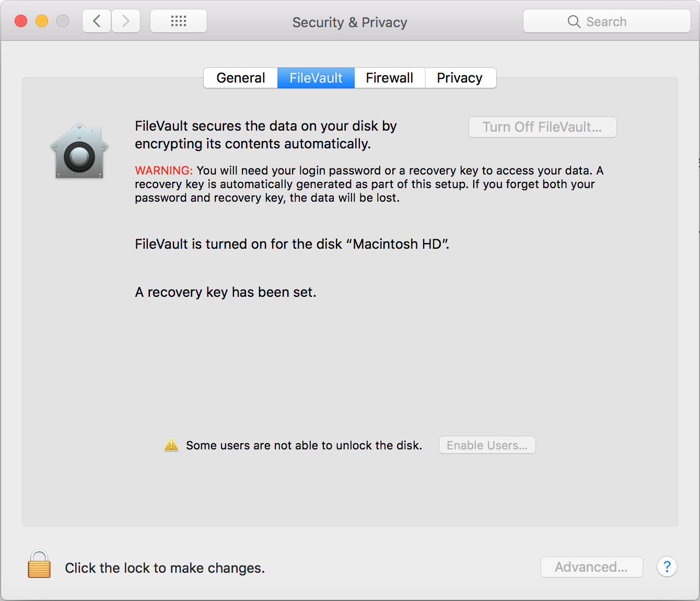Click "A recovery key has been set." text
This screenshot has width=700, height=601.
point(226,292)
